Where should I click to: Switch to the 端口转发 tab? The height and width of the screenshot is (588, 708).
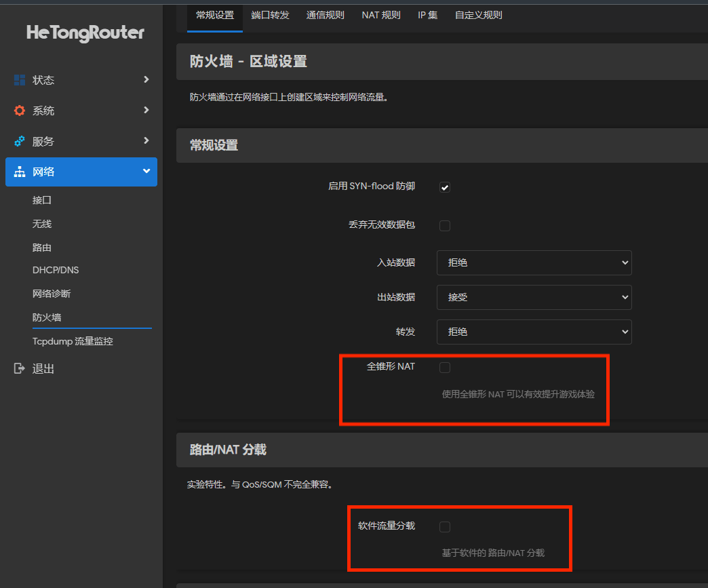(270, 15)
